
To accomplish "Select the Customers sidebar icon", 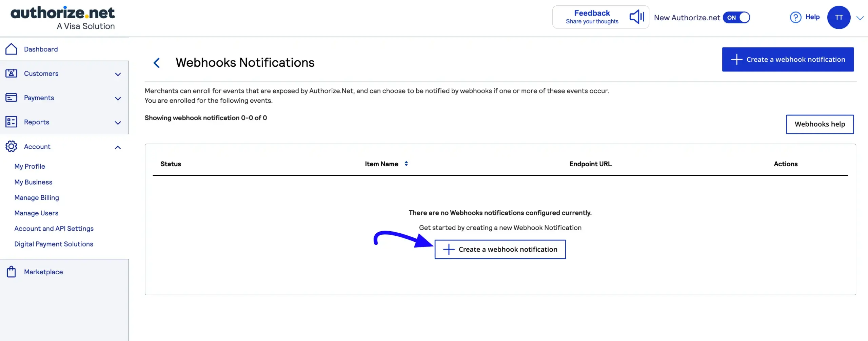I will tap(11, 73).
